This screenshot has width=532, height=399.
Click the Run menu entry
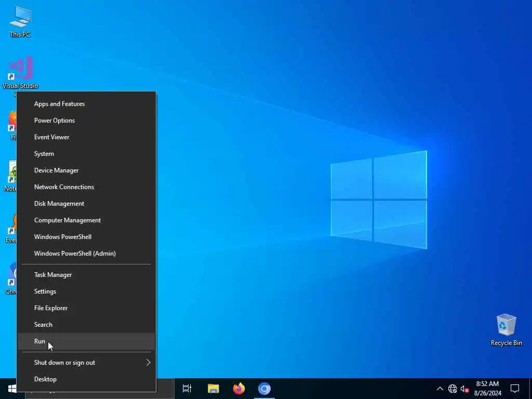(x=87, y=341)
